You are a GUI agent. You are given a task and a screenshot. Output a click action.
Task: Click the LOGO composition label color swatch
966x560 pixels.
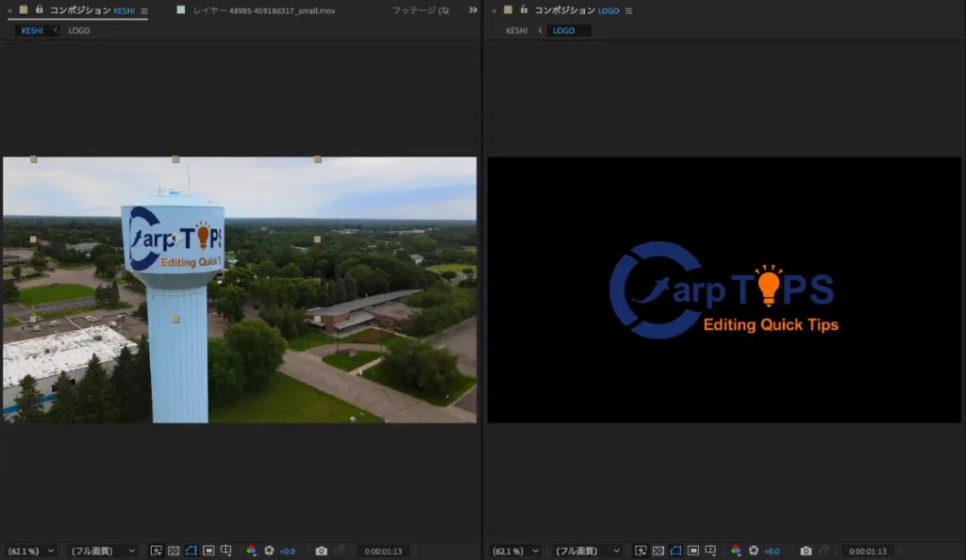point(508,9)
